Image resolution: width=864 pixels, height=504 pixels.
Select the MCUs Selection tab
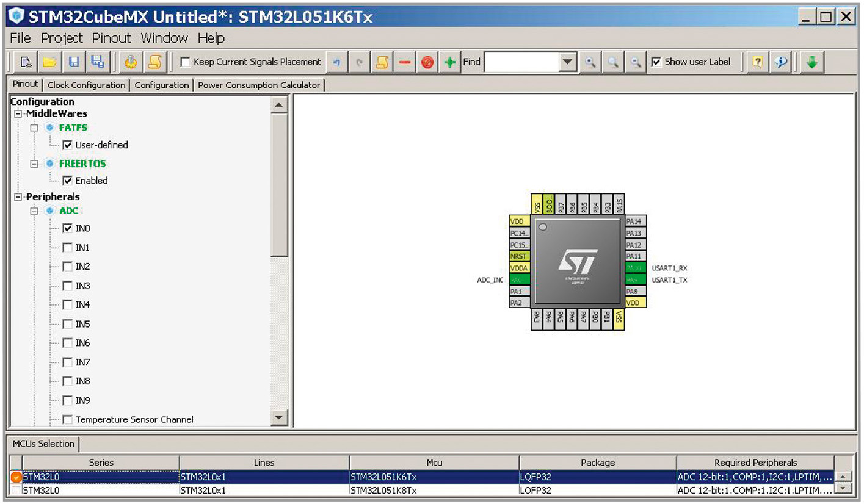[x=43, y=444]
